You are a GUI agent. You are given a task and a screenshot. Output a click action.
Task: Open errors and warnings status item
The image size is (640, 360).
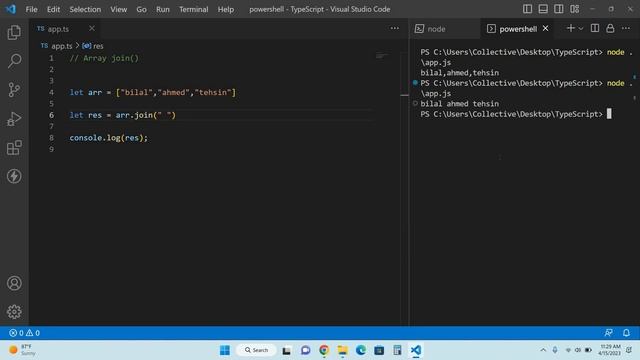[x=24, y=333]
